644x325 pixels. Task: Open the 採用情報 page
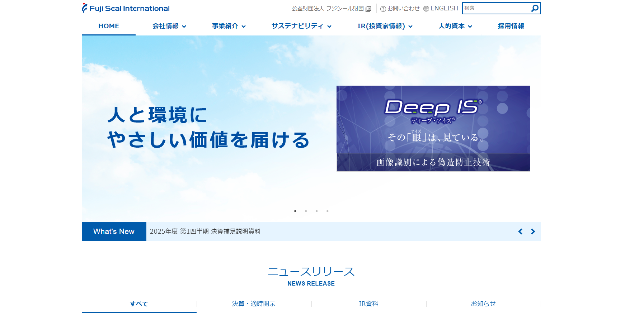coord(511,26)
